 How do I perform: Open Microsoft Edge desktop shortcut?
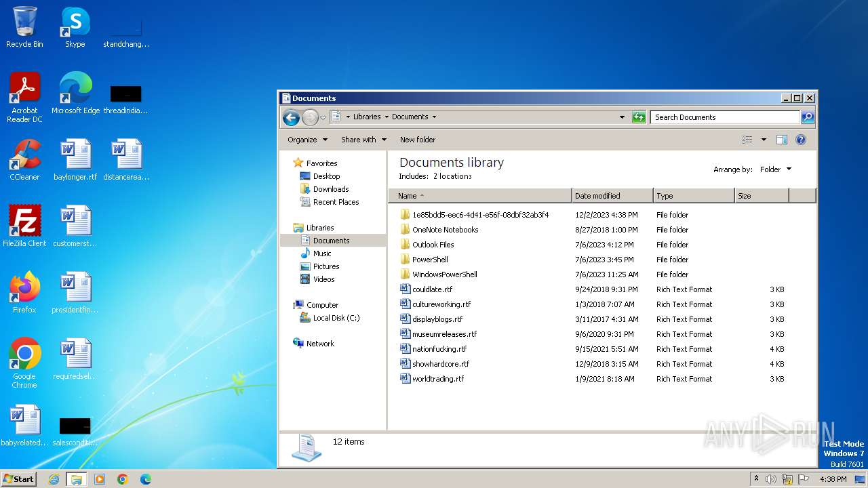[x=75, y=94]
